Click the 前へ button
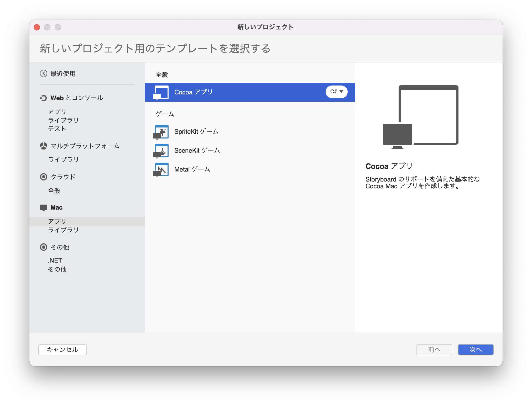The width and height of the screenshot is (532, 405). point(434,350)
